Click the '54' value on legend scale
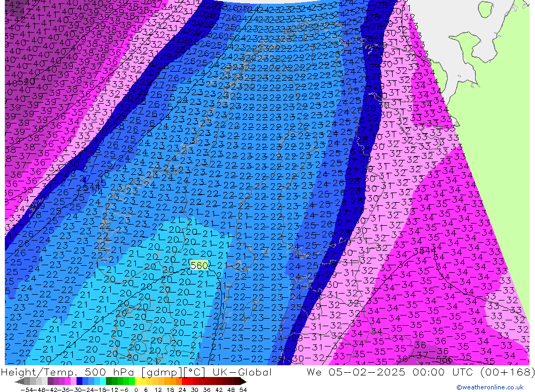 pos(243,389)
